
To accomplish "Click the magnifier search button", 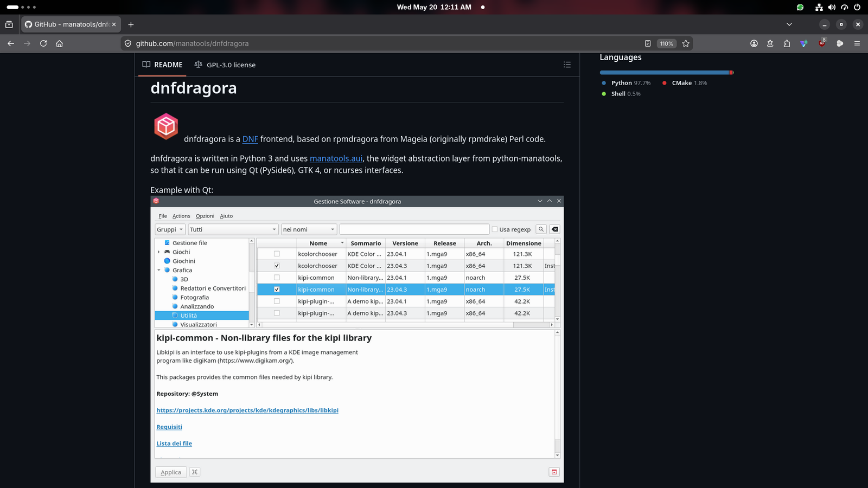I will (x=541, y=229).
